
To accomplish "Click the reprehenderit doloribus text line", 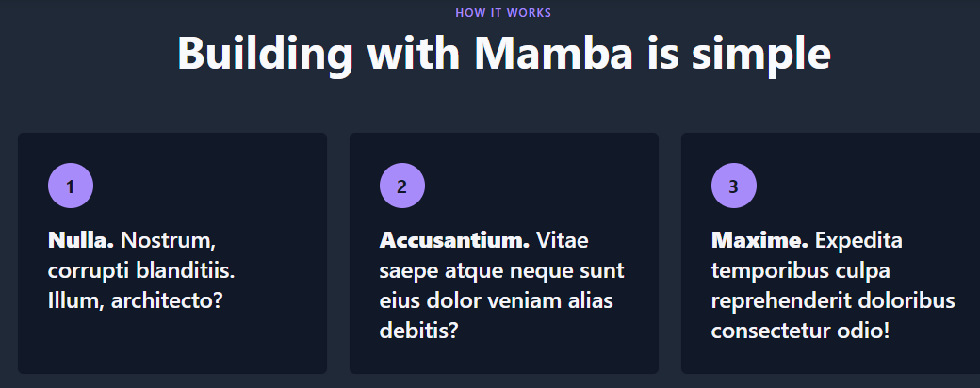I will 833,300.
